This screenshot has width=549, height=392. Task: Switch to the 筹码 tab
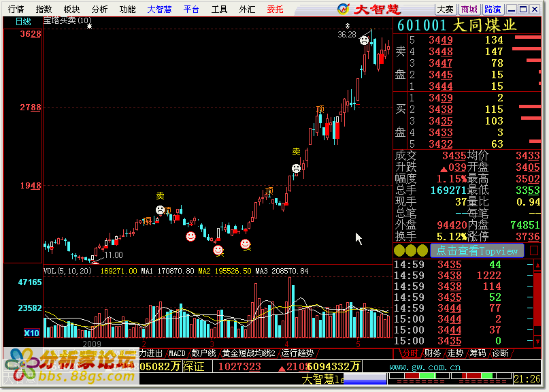pos(478,353)
